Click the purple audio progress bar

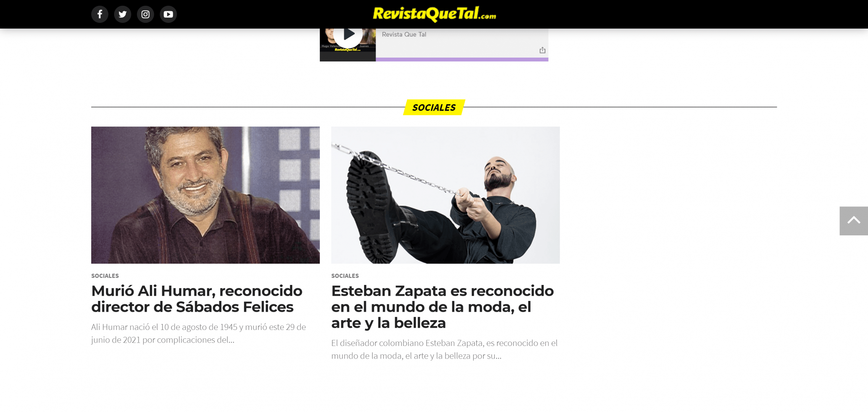point(462,60)
